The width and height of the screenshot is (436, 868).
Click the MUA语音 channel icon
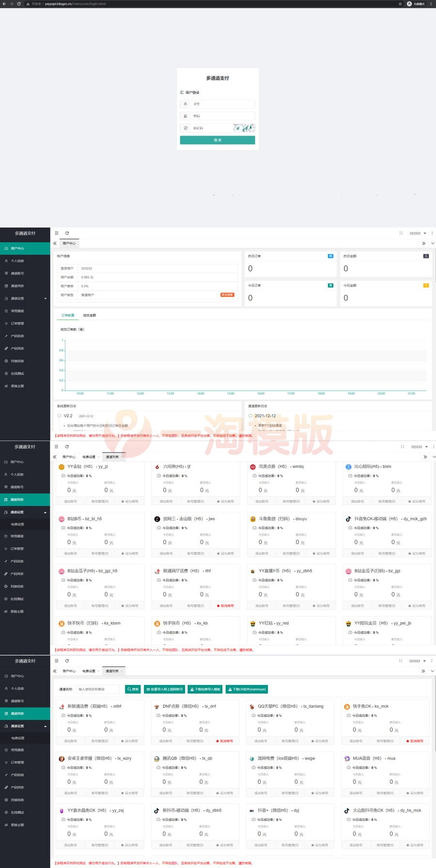[x=347, y=759]
